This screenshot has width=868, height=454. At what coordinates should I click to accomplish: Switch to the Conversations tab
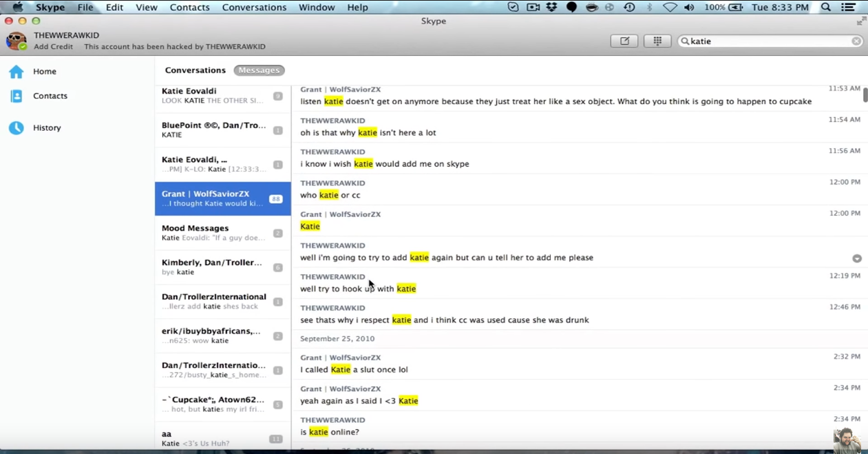[x=195, y=70]
